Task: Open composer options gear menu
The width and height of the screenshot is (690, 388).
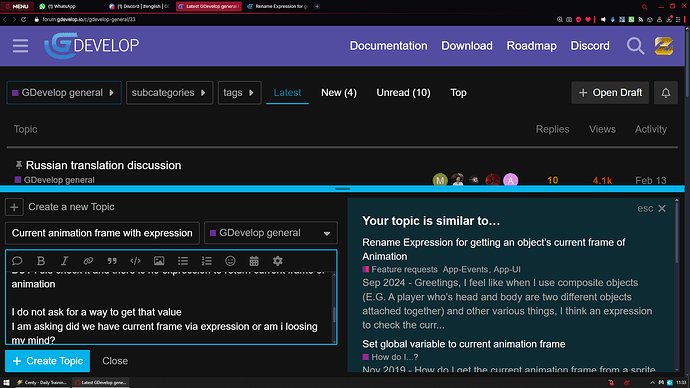Action: click(278, 261)
